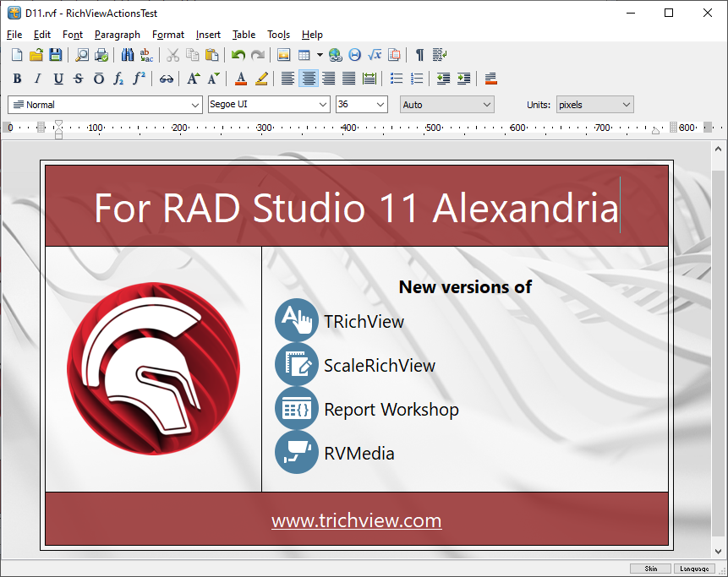This screenshot has width=728, height=577.
Task: Toggle Italic formatting
Action: pos(37,79)
